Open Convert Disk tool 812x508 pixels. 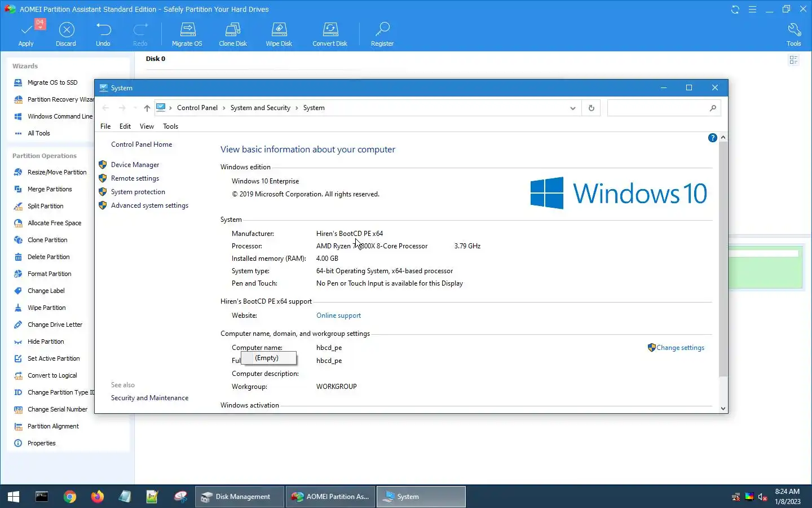point(330,34)
